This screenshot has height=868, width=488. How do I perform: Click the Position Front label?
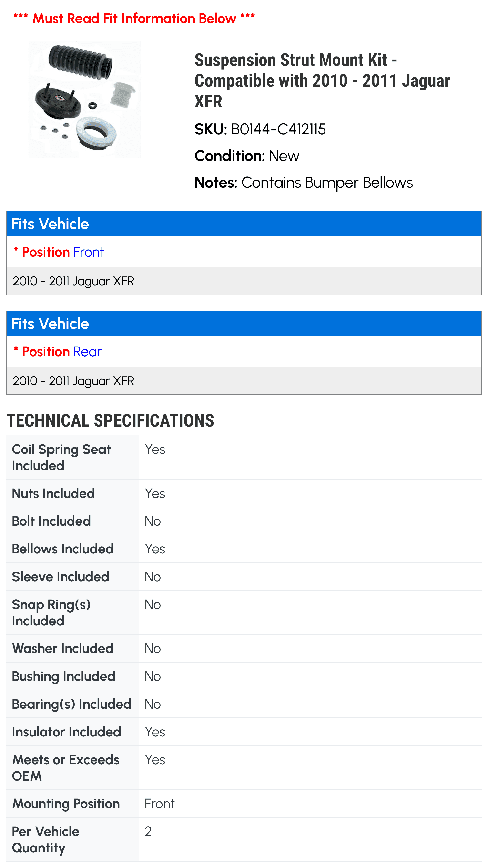(59, 252)
